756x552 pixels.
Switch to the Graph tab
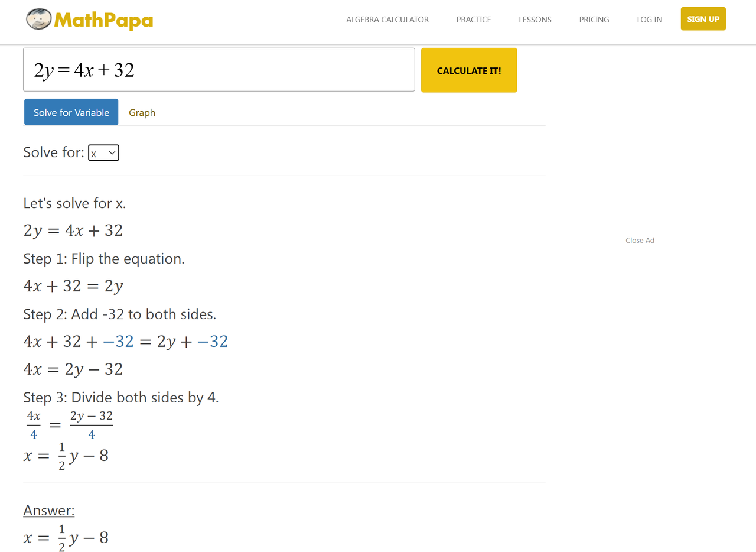tap(142, 112)
